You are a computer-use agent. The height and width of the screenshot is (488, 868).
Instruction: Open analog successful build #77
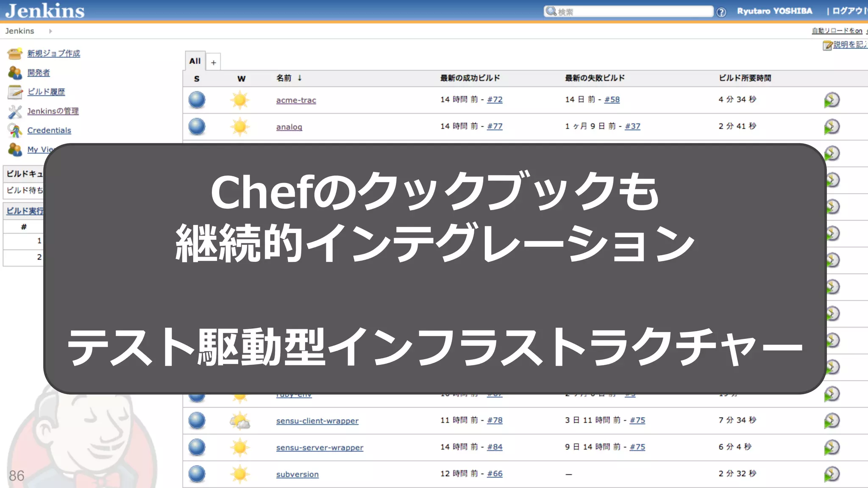point(495,126)
